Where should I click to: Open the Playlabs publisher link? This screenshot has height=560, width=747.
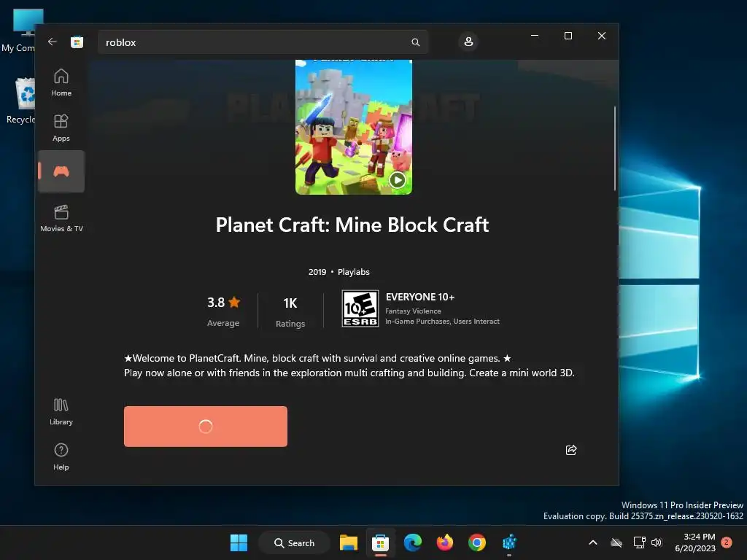[354, 272]
